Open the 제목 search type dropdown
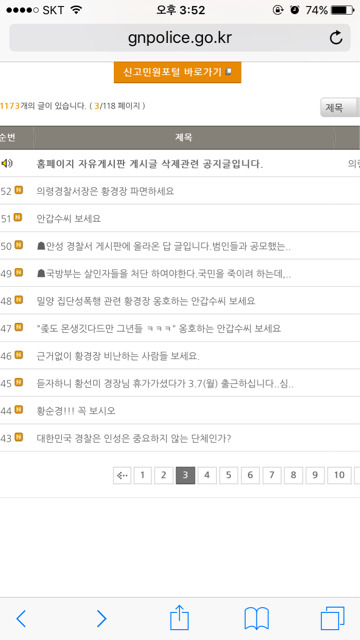Image resolution: width=360 pixels, height=640 pixels. 340,108
